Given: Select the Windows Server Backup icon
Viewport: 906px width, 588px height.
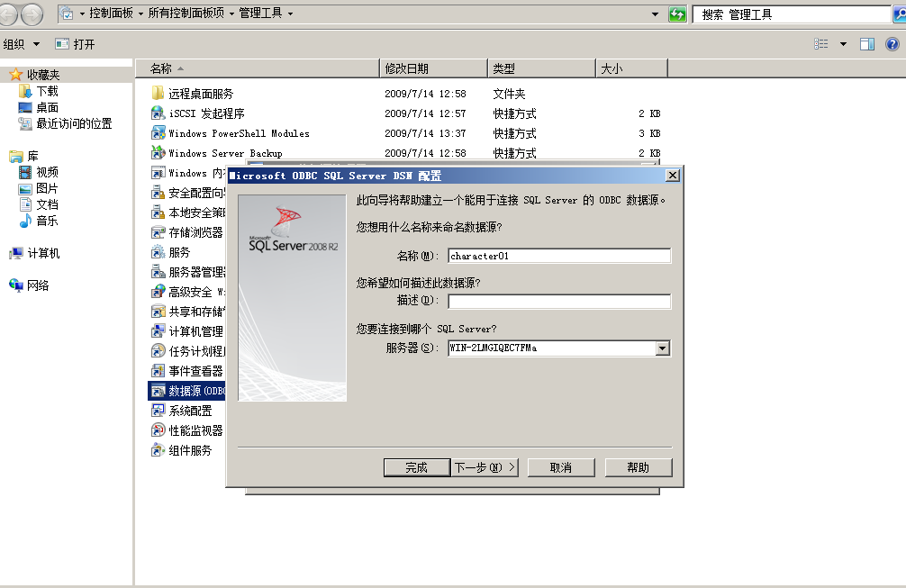Looking at the screenshot, I should point(158,152).
